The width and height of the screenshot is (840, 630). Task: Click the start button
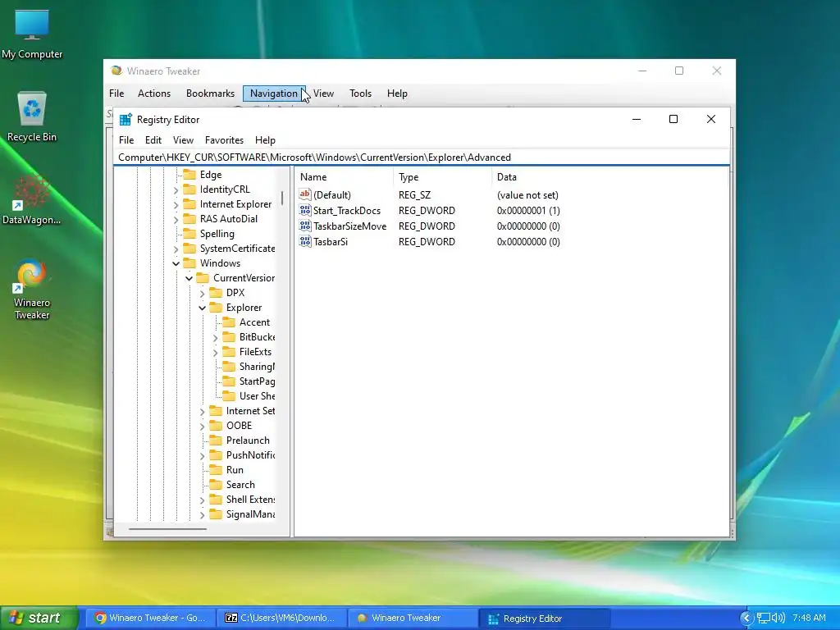click(39, 618)
